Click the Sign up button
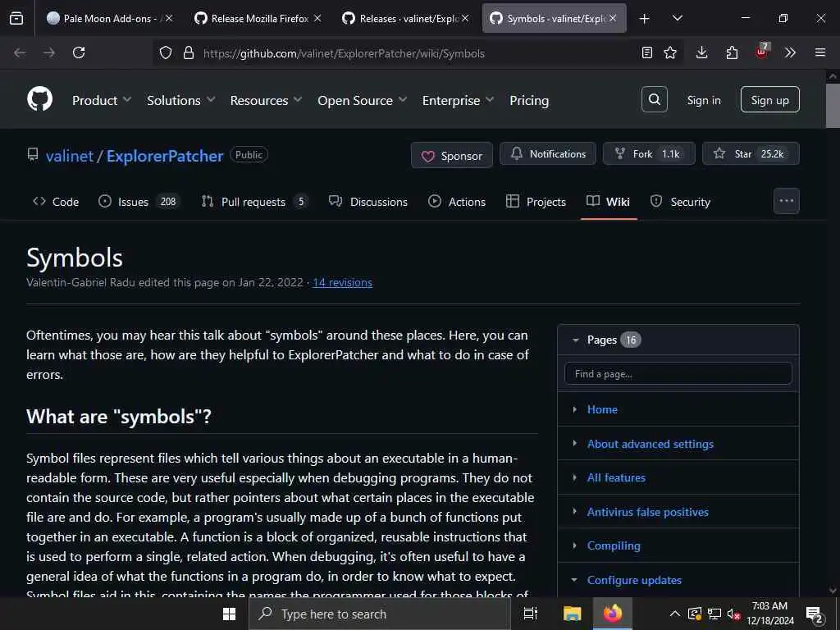 (769, 99)
